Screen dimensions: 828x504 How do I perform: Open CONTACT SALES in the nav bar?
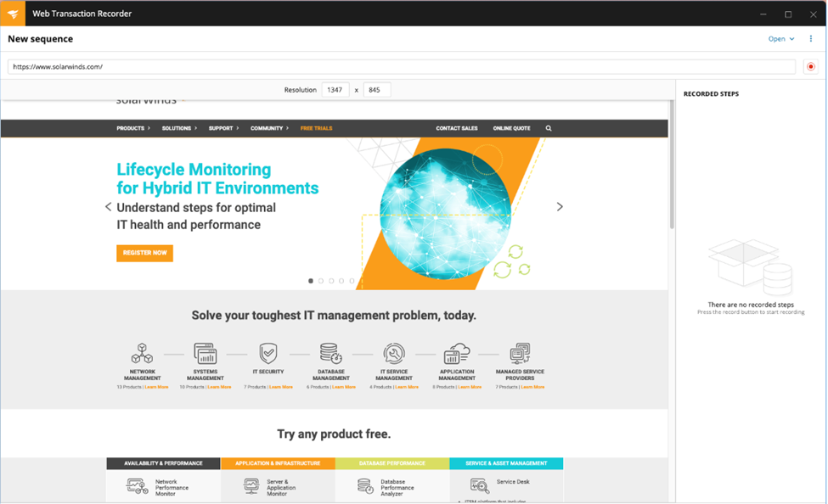pyautogui.click(x=457, y=128)
